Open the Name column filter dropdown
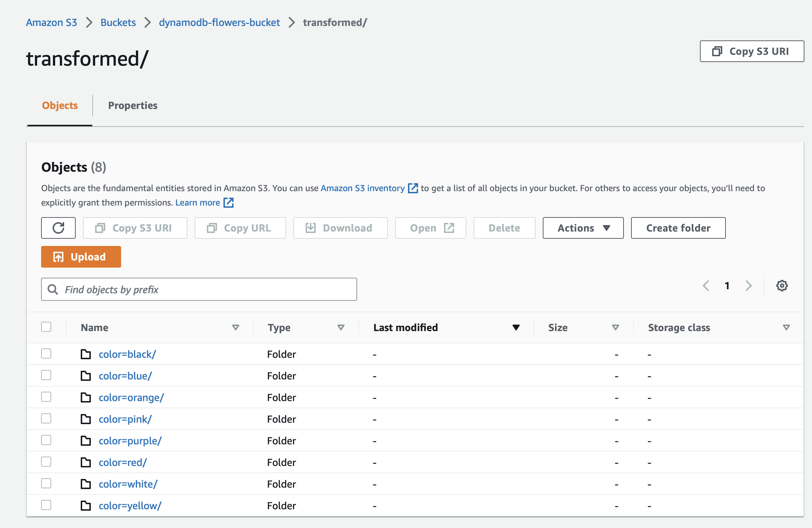Viewport: 812px width, 528px height. coord(236,327)
